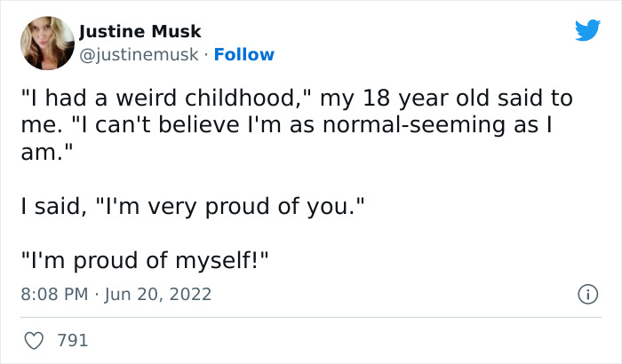Viewport: 622px width, 364px height.
Task: Click the "I'm very proud of you" line
Action: [192, 207]
